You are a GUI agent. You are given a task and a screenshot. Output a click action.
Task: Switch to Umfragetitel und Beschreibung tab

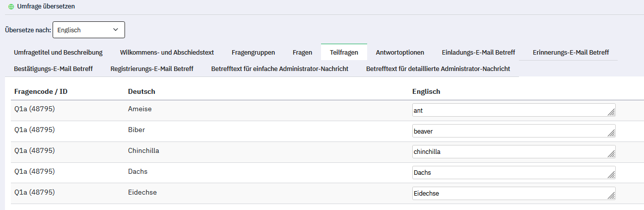[x=58, y=52]
